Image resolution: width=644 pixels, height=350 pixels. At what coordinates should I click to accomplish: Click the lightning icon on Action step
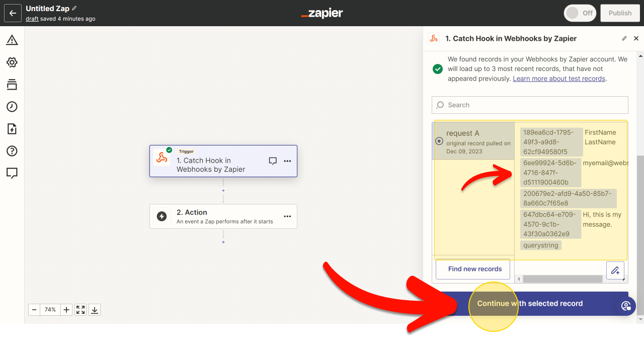(162, 217)
